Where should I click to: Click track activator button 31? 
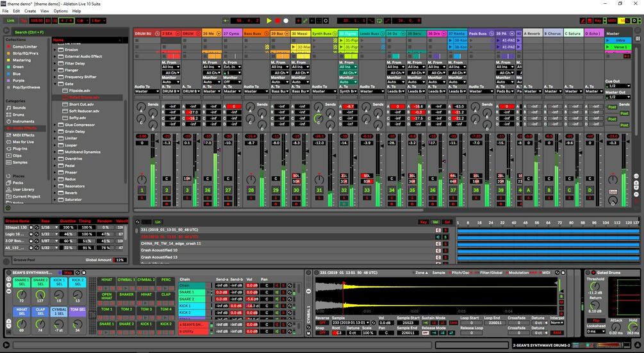pyautogui.click(x=319, y=190)
